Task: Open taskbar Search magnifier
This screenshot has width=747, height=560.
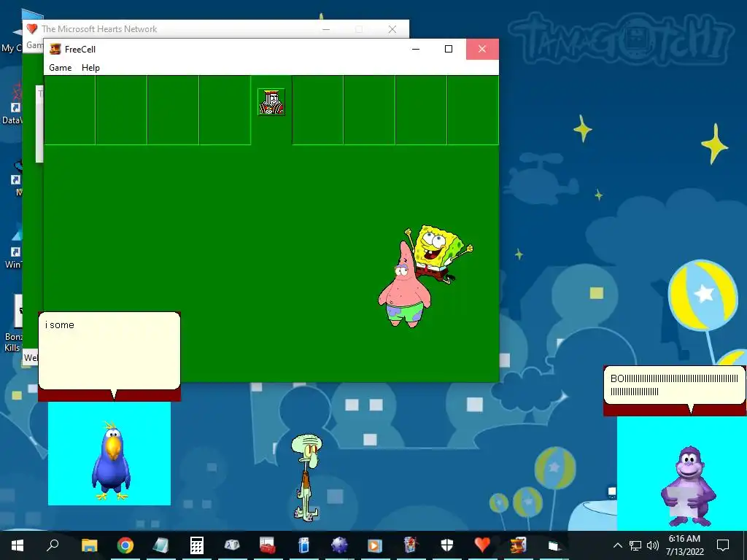Action: [53, 545]
